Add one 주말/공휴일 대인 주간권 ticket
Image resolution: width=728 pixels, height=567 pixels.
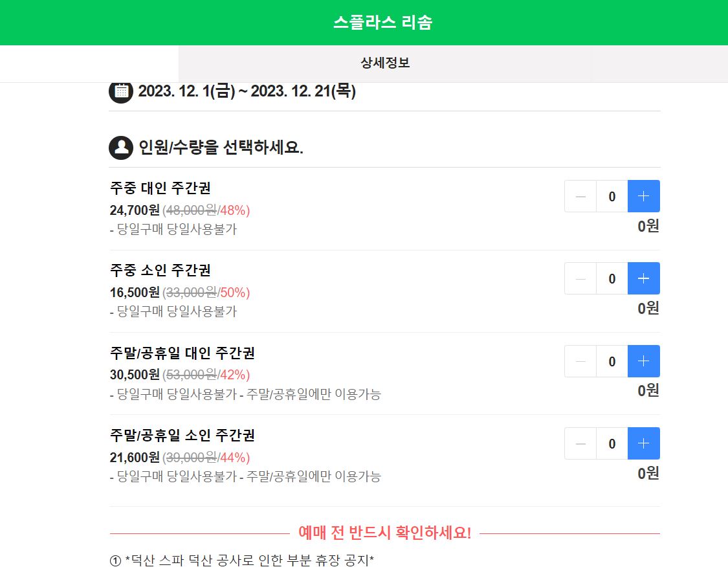click(x=643, y=361)
